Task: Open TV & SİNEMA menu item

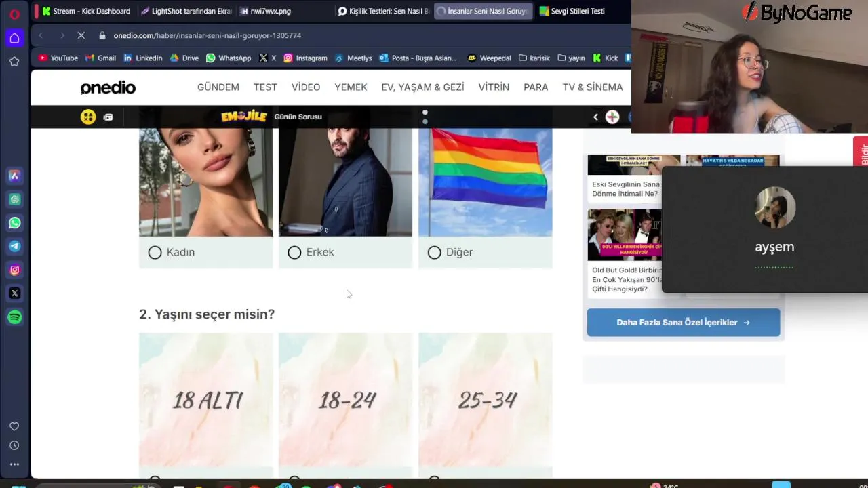Action: point(593,87)
